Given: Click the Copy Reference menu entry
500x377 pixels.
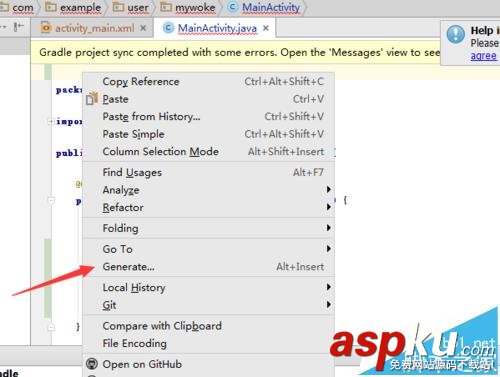Looking at the screenshot, I should (208, 82).
